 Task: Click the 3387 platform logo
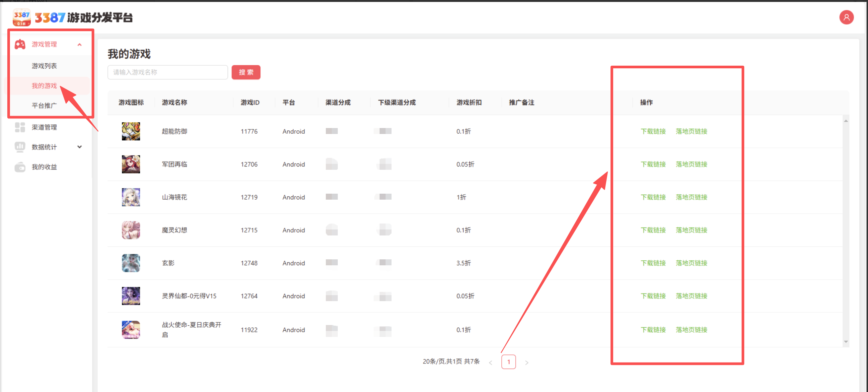click(22, 18)
